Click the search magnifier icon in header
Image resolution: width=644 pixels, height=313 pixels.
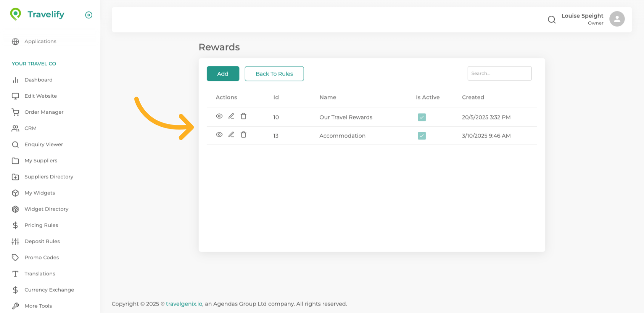click(551, 19)
